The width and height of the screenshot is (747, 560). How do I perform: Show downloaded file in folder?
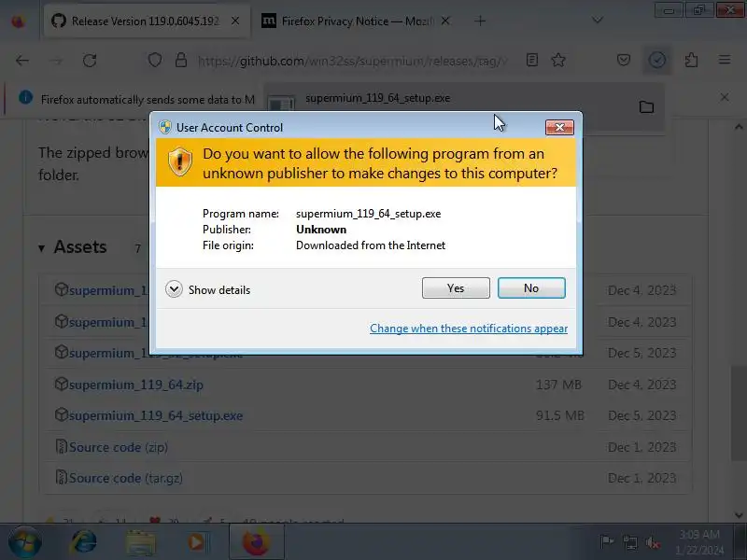(x=646, y=106)
